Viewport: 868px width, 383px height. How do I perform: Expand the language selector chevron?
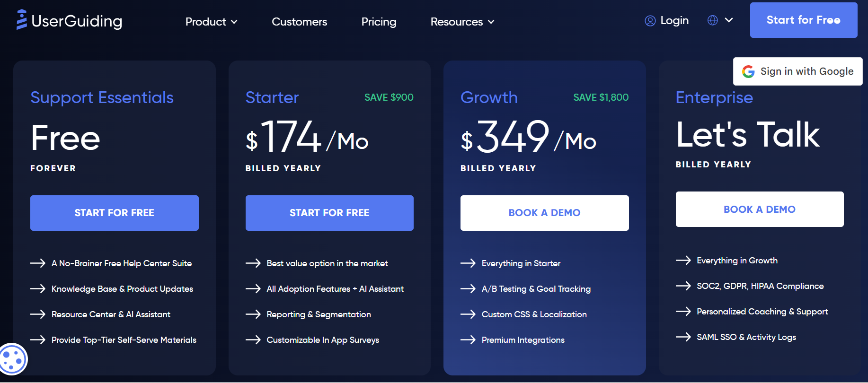729,20
